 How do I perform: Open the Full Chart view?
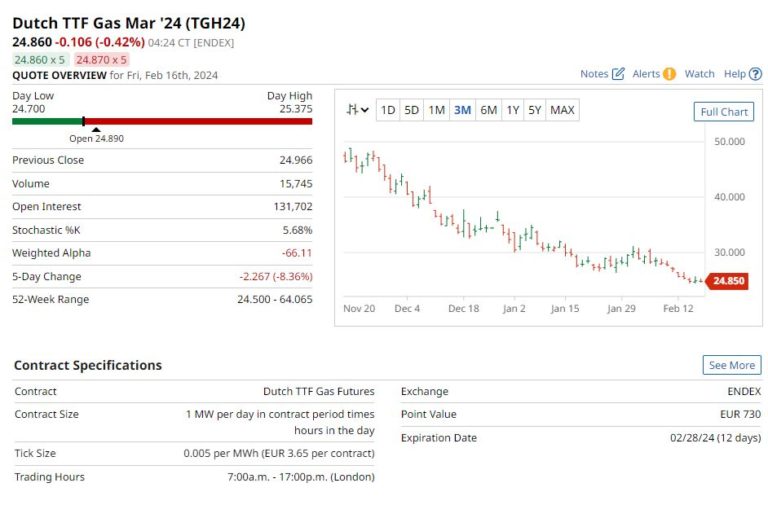[723, 112]
